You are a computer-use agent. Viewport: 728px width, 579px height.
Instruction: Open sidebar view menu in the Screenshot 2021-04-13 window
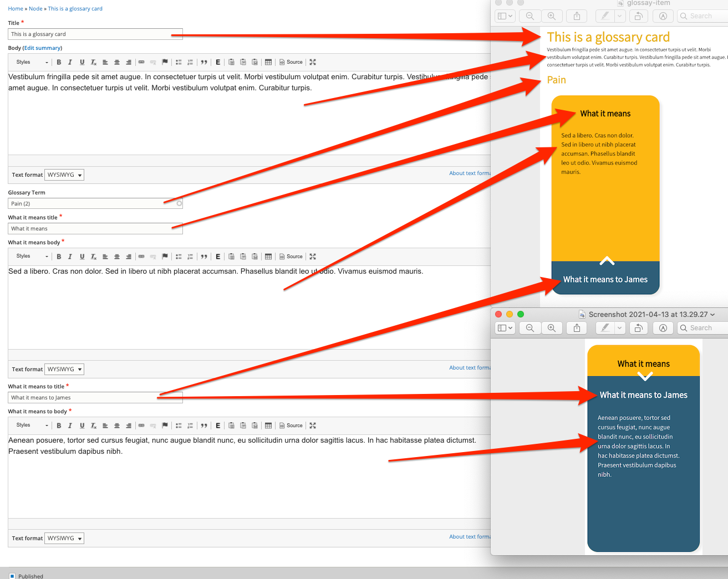pos(505,328)
